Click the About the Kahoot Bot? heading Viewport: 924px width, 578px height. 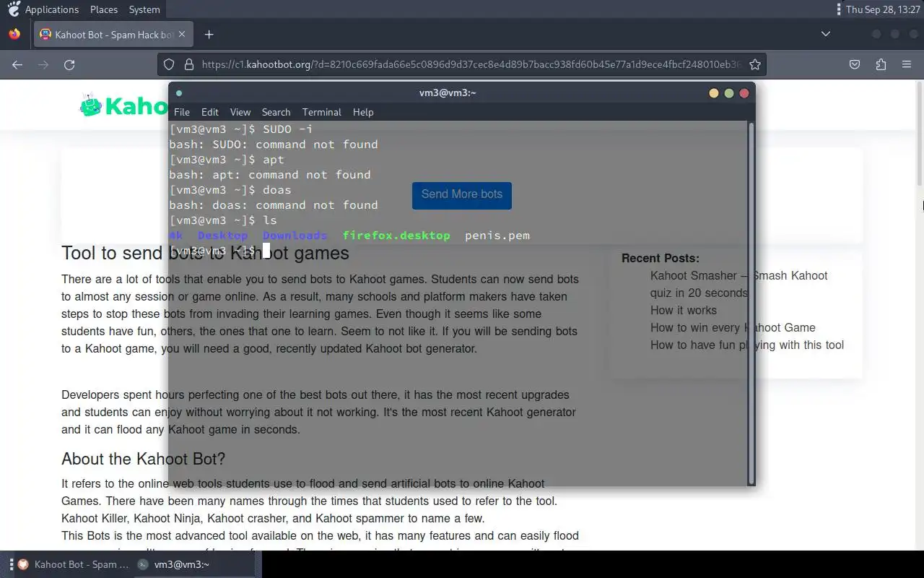(x=144, y=459)
